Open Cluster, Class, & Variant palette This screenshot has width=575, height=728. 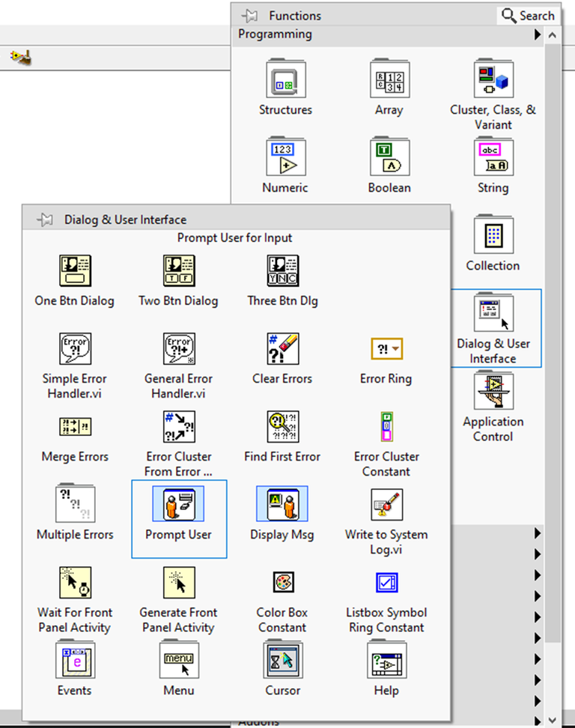[493, 79]
